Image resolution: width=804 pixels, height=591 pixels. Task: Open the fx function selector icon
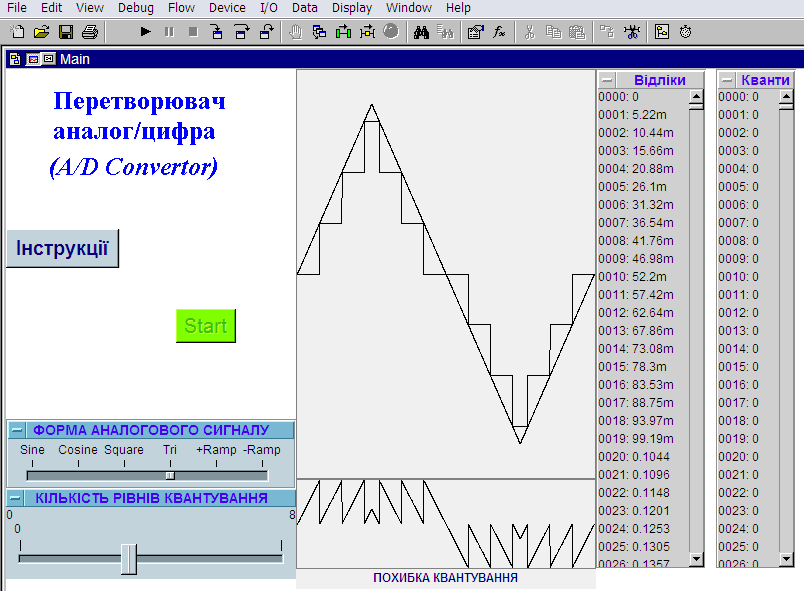[x=499, y=32]
